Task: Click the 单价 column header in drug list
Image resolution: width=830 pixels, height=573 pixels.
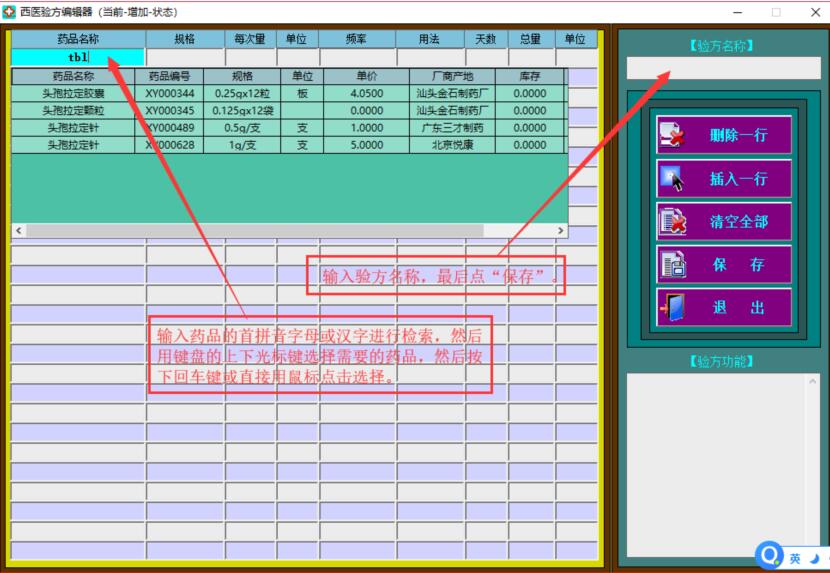Action: 366,76
